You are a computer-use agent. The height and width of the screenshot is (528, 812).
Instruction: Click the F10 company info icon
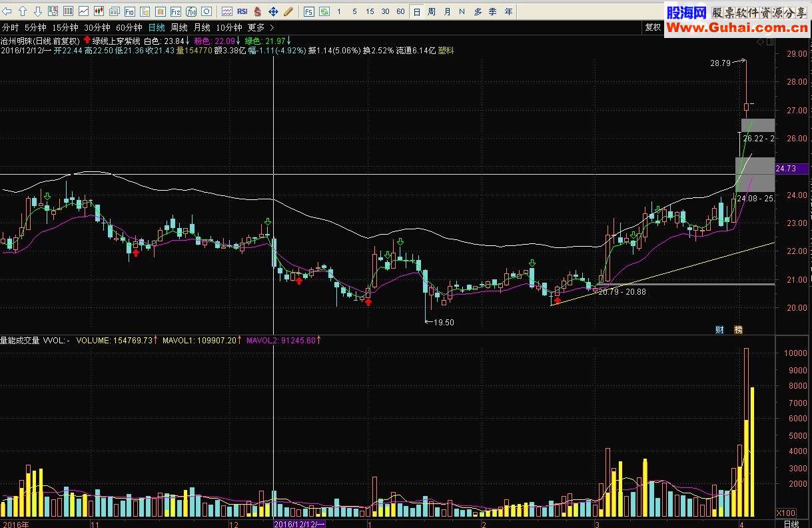(130, 11)
